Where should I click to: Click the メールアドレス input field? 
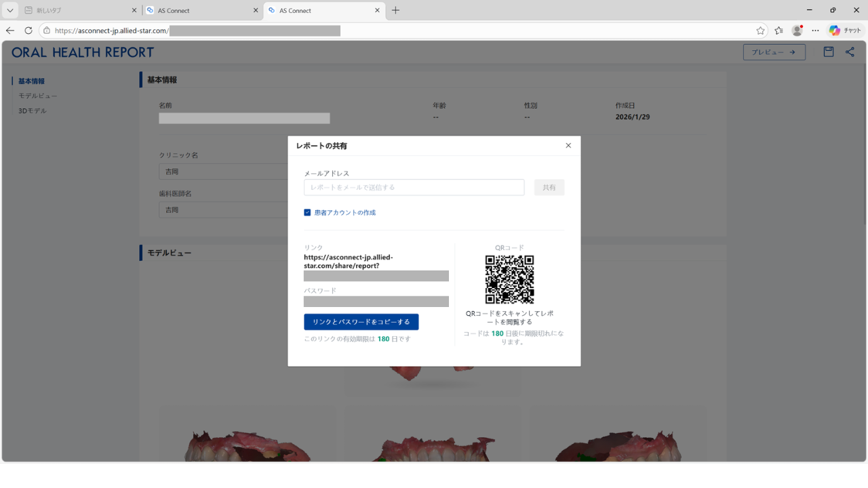(x=414, y=188)
